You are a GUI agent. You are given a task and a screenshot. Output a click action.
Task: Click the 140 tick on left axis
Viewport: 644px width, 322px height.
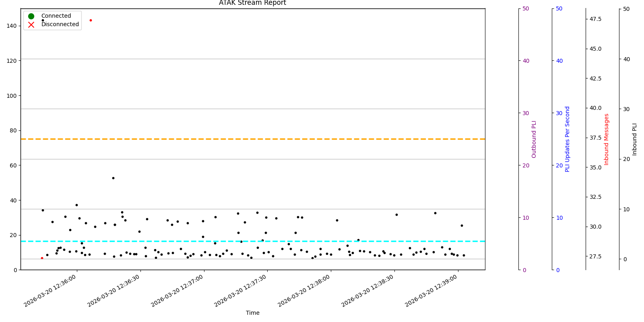pos(12,26)
